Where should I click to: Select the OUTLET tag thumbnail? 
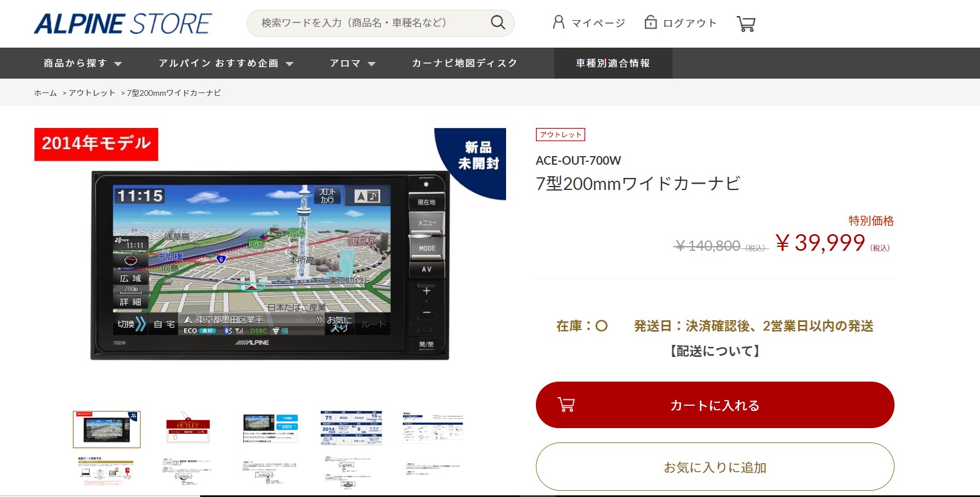point(188,428)
